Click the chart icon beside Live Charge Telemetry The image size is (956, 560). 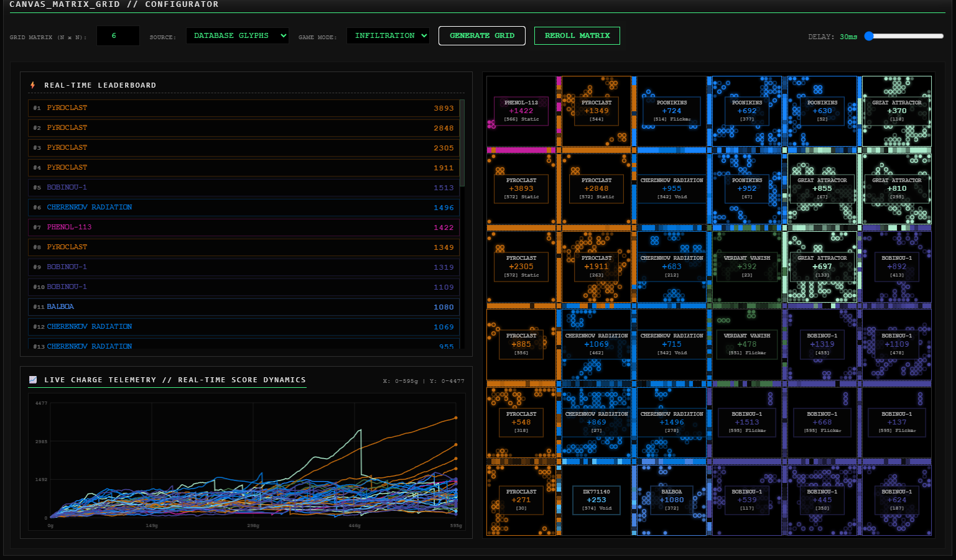click(x=33, y=380)
